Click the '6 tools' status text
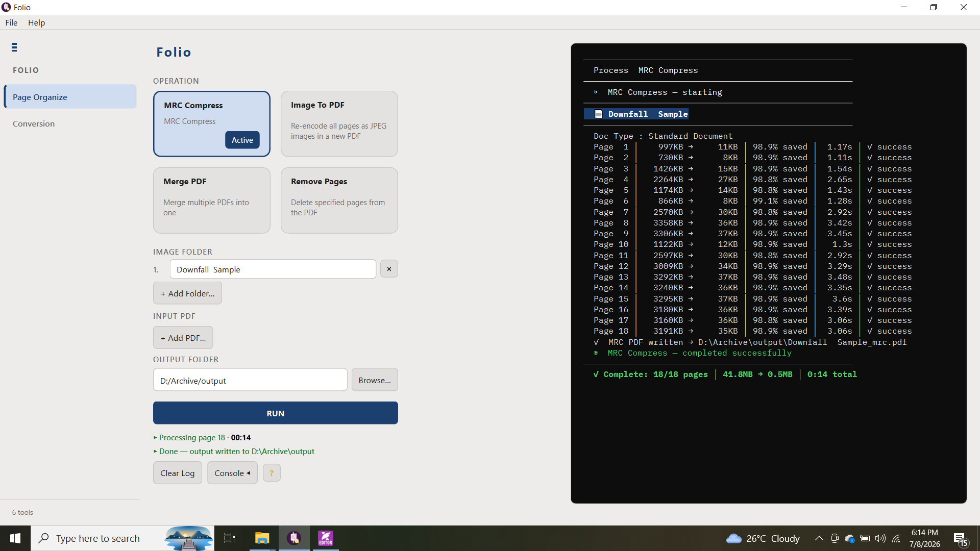Screen dimensions: 980x551 tap(22, 512)
